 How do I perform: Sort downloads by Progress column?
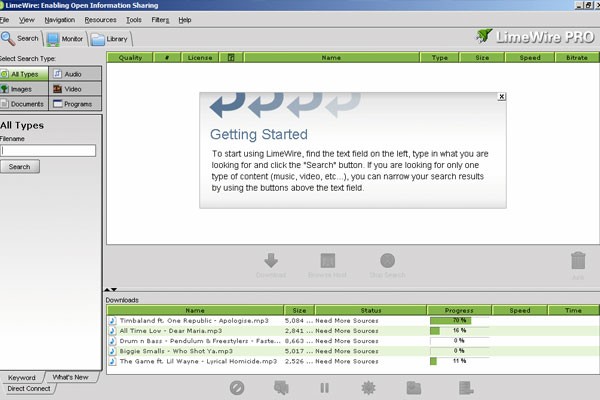(459, 310)
